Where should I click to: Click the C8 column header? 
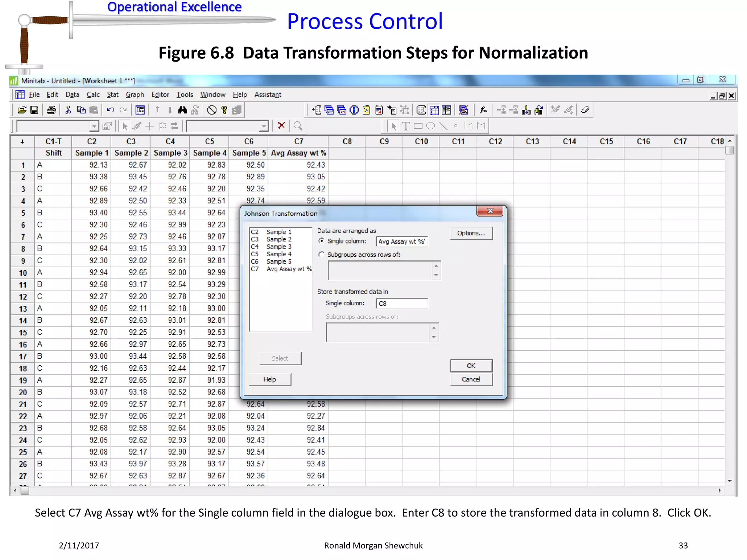pyautogui.click(x=347, y=141)
